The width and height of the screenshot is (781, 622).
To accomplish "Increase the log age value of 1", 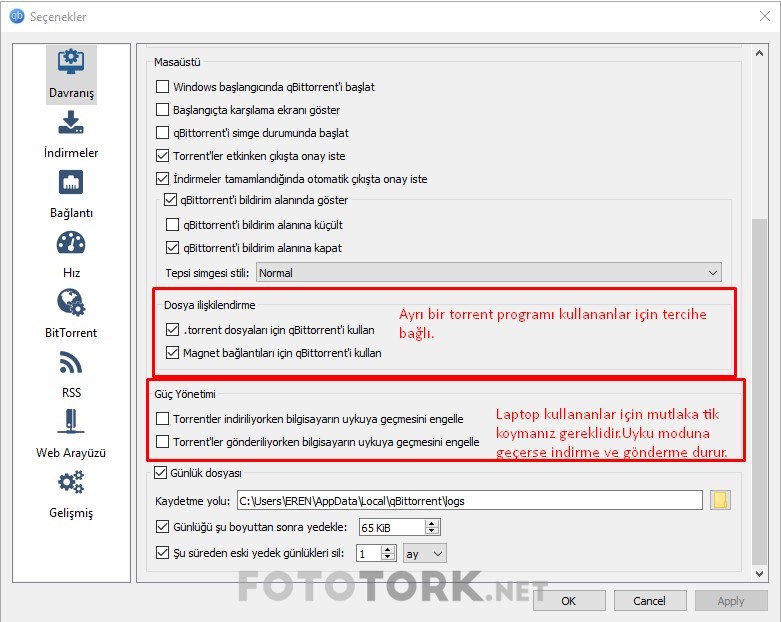I will [388, 549].
